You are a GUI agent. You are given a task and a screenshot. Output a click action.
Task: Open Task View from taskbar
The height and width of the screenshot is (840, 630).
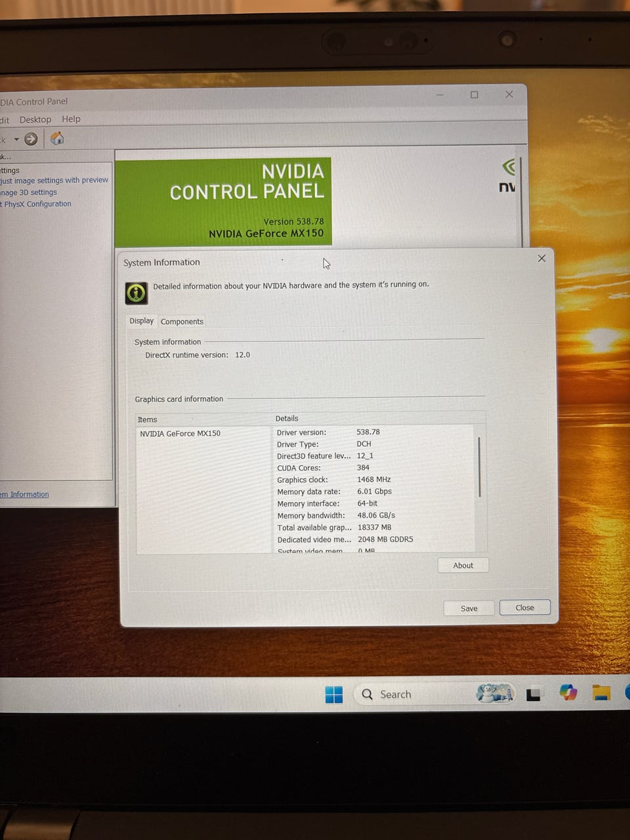tap(534, 694)
